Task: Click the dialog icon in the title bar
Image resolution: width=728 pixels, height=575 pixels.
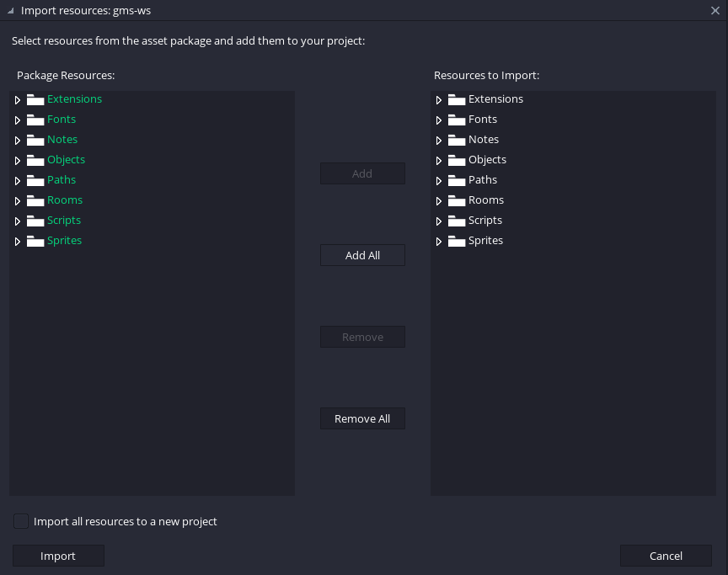Action: point(9,10)
